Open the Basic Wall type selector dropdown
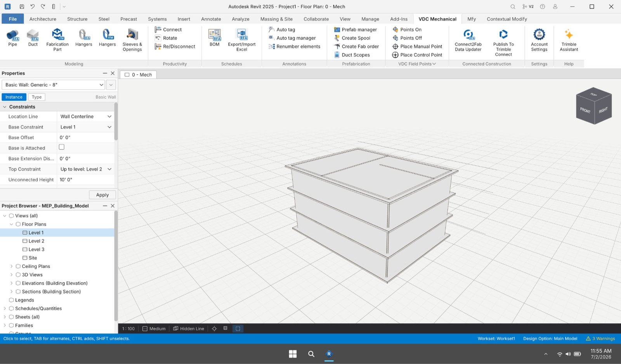 [54, 85]
